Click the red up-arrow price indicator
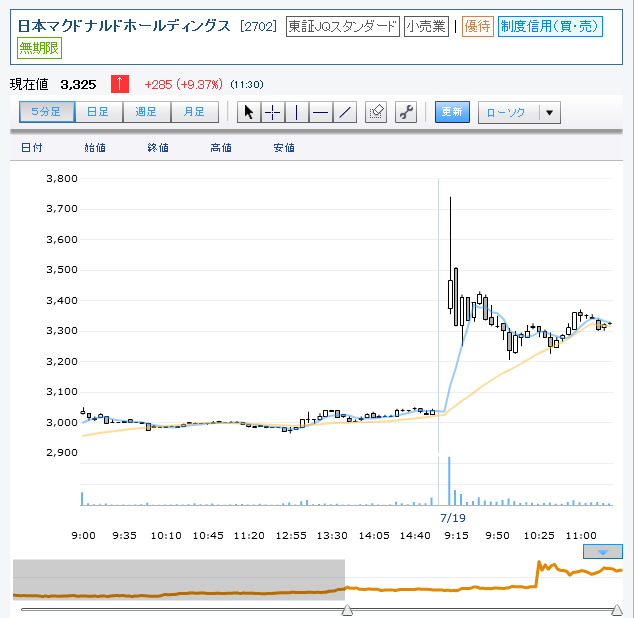Image resolution: width=635 pixels, height=618 pixels. point(120,84)
